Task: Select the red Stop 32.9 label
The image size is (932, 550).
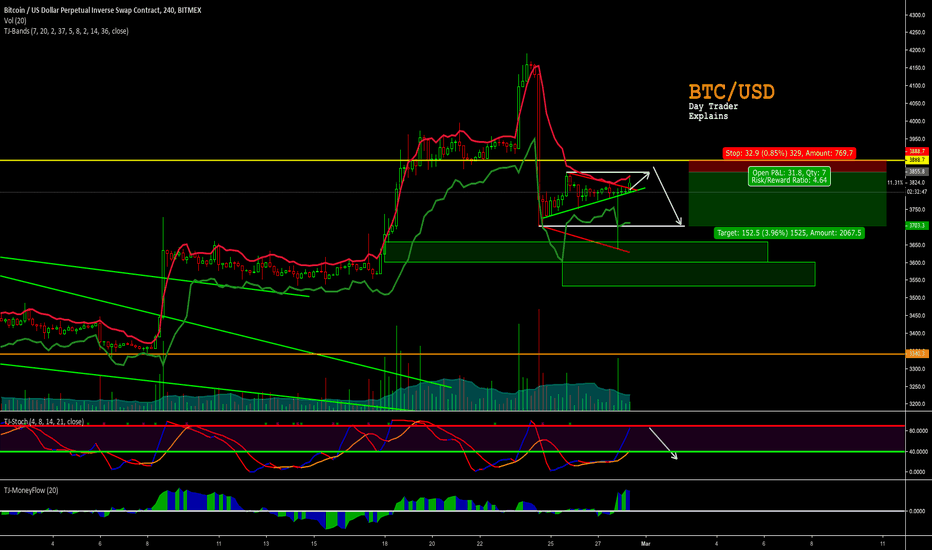Action: tap(789, 153)
